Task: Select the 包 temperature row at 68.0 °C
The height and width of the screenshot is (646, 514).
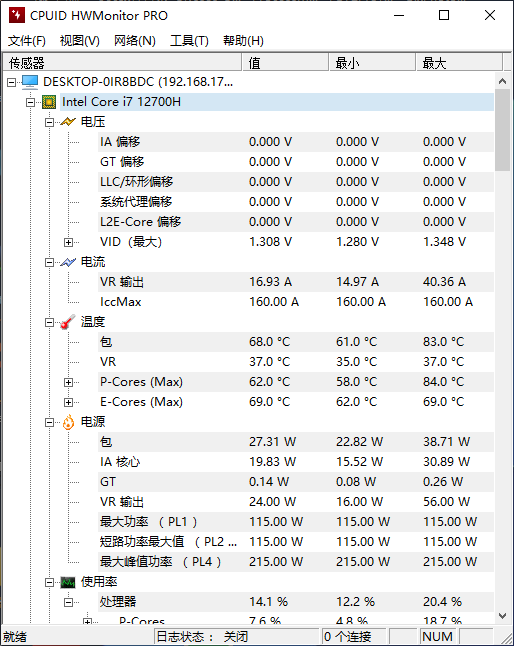Action: point(296,342)
